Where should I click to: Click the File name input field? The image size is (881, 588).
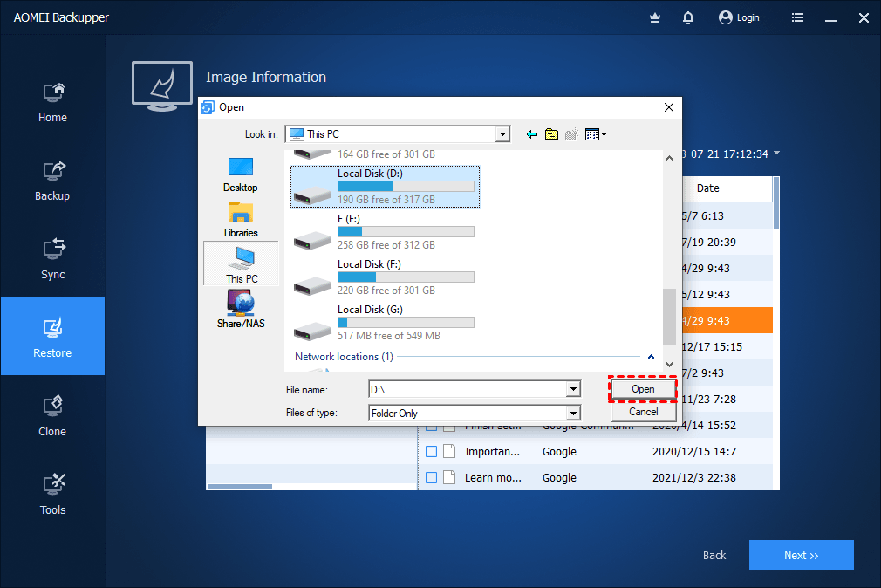468,389
